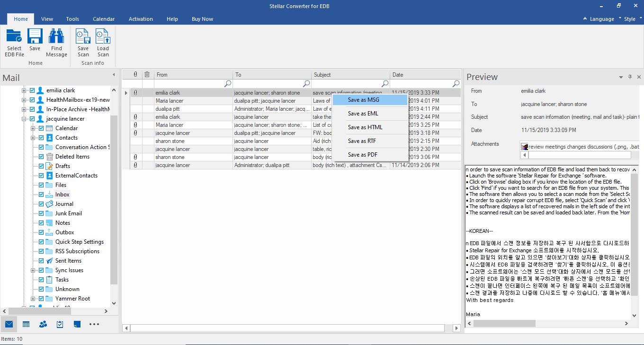Toggle the Inbox folder checkbox
Screen dimensions: 644x345
click(41, 195)
